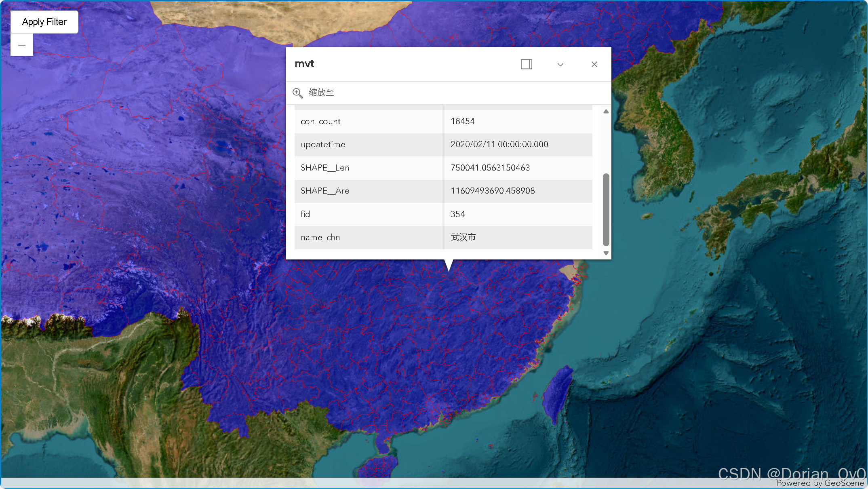The height and width of the screenshot is (489, 868).
Task: Click the updatetime field row
Action: 323,145
